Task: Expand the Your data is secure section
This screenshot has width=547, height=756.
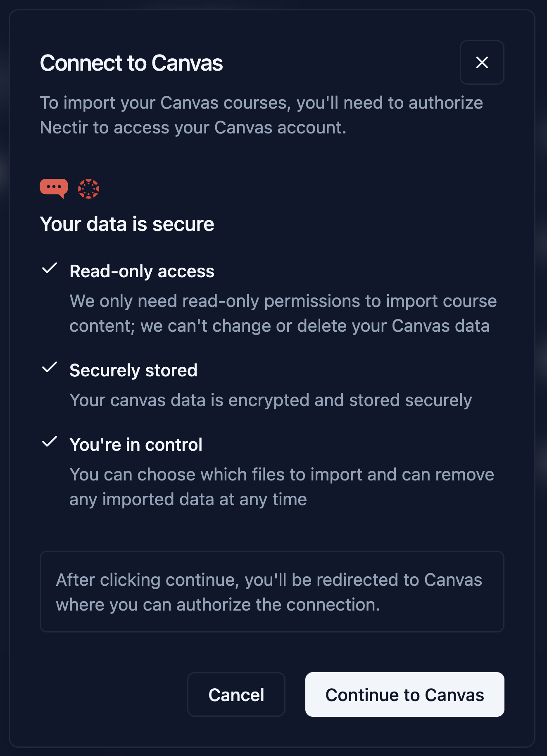Action: pyautogui.click(x=127, y=223)
